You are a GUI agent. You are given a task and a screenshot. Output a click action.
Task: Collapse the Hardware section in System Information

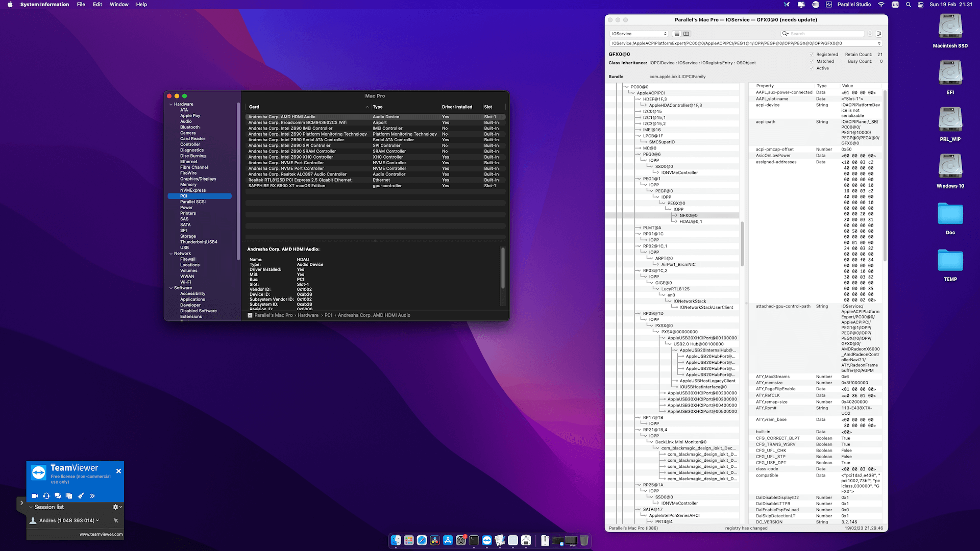click(x=171, y=104)
